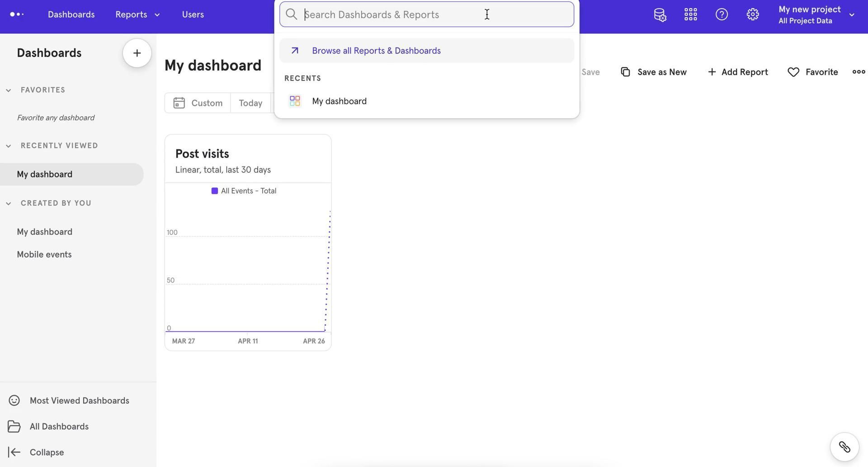Open the settings gear icon

coord(752,14)
